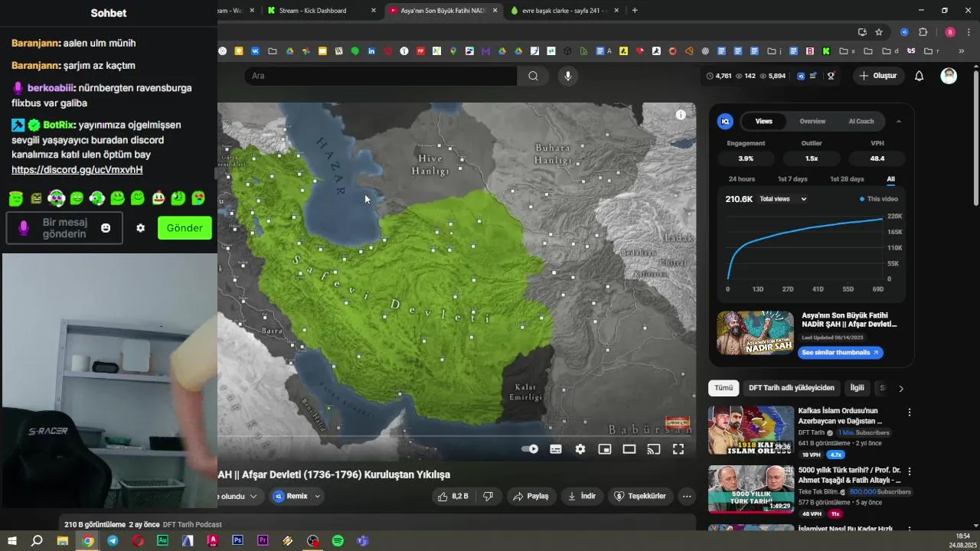Select the 1st 28 days range
980x551 pixels.
(x=847, y=179)
